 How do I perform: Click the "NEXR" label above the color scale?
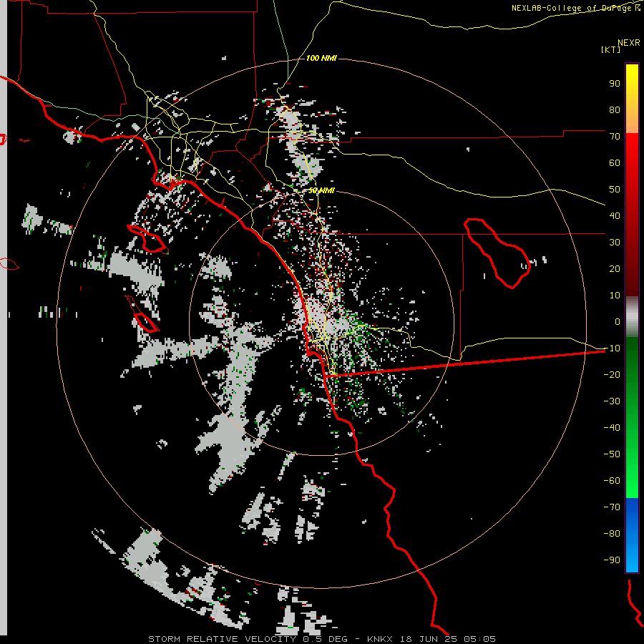coord(629,43)
